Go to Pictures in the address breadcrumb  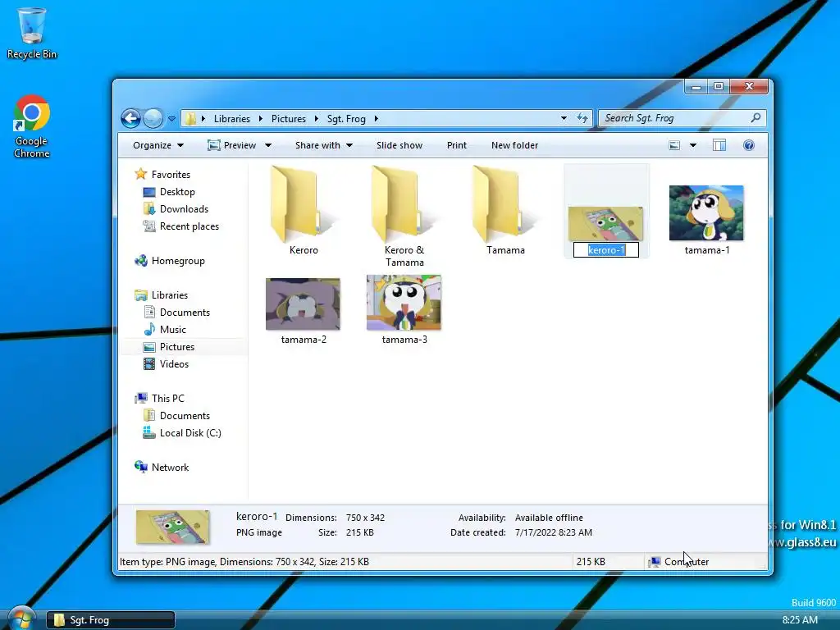pyautogui.click(x=288, y=119)
